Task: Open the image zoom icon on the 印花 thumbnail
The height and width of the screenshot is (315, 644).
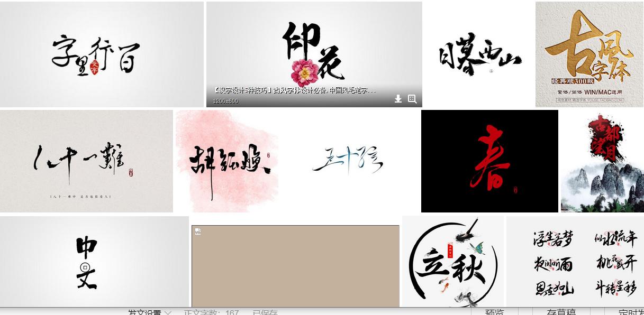Action: [x=411, y=98]
